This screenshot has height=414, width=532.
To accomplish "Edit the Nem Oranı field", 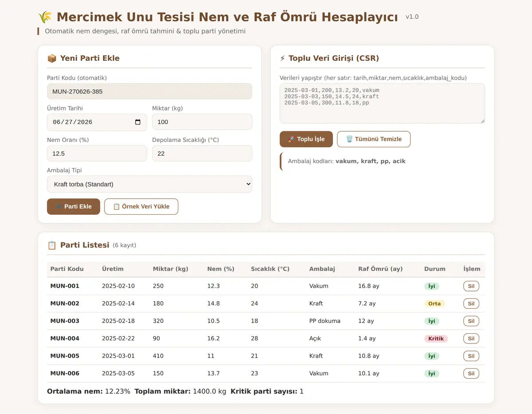I will pyautogui.click(x=97, y=153).
